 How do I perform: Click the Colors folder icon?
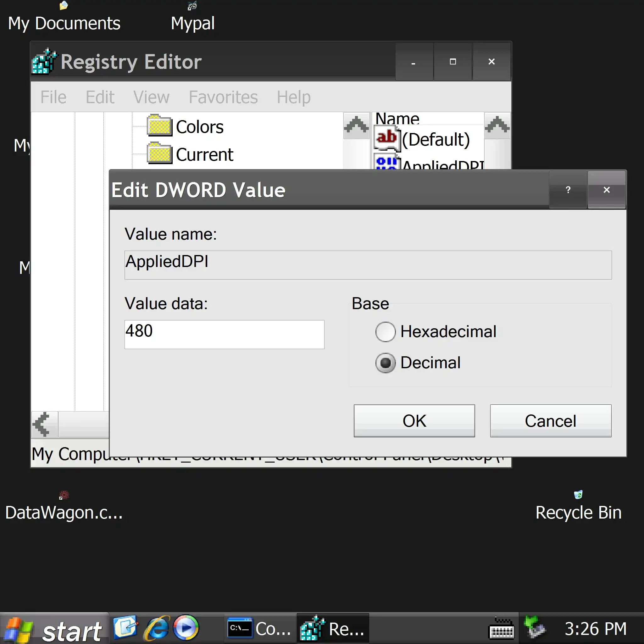point(159,126)
